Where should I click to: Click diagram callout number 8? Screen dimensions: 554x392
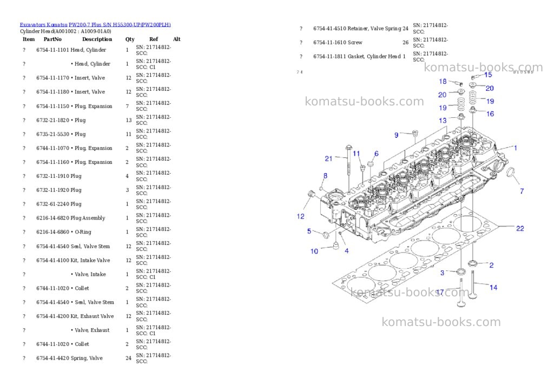click(325, 176)
